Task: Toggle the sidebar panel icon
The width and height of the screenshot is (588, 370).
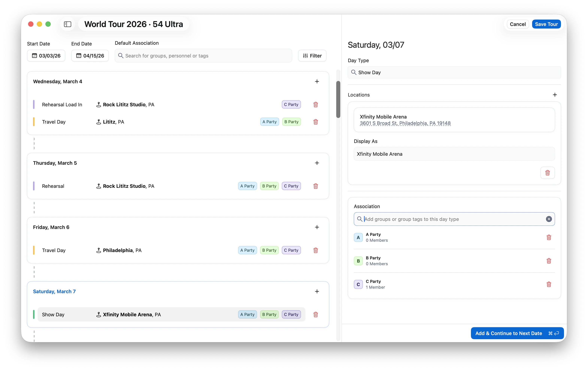Action: tap(67, 24)
